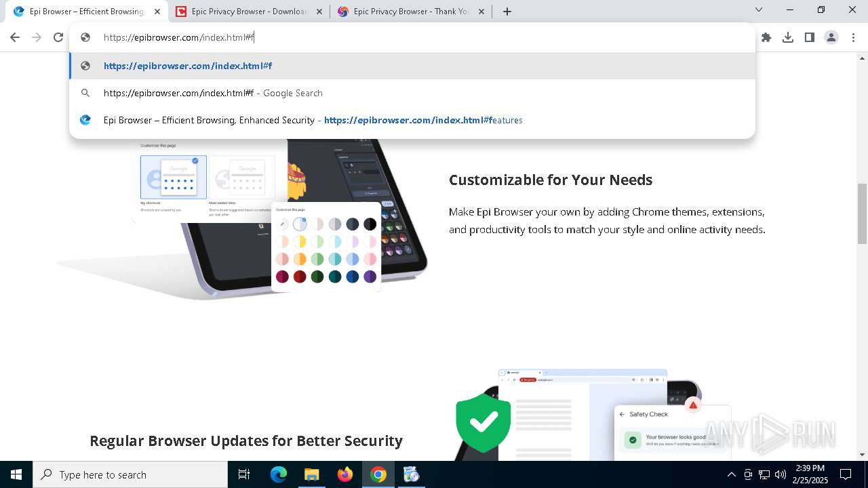Click the dark purple color swatch
This screenshot has height=488, width=868.
pos(370,277)
